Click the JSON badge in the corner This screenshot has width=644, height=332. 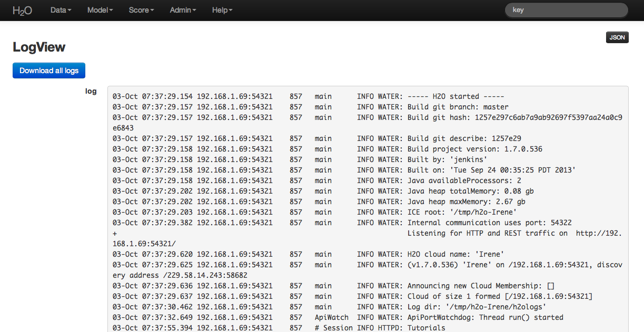point(617,37)
